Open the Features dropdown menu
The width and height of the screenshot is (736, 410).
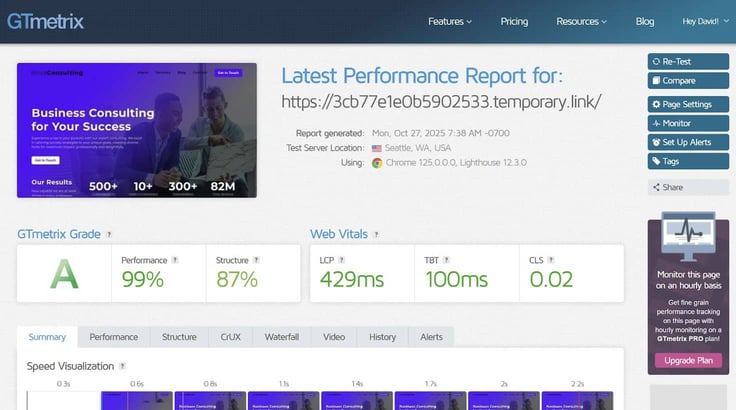[x=450, y=22]
